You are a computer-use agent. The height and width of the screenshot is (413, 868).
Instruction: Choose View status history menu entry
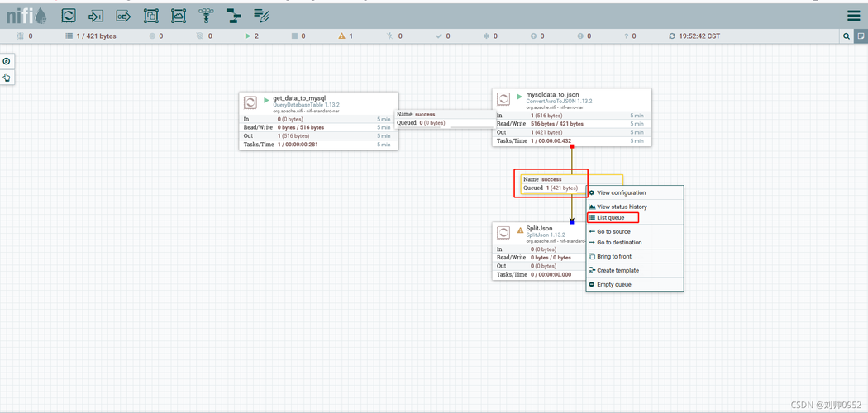pos(635,206)
